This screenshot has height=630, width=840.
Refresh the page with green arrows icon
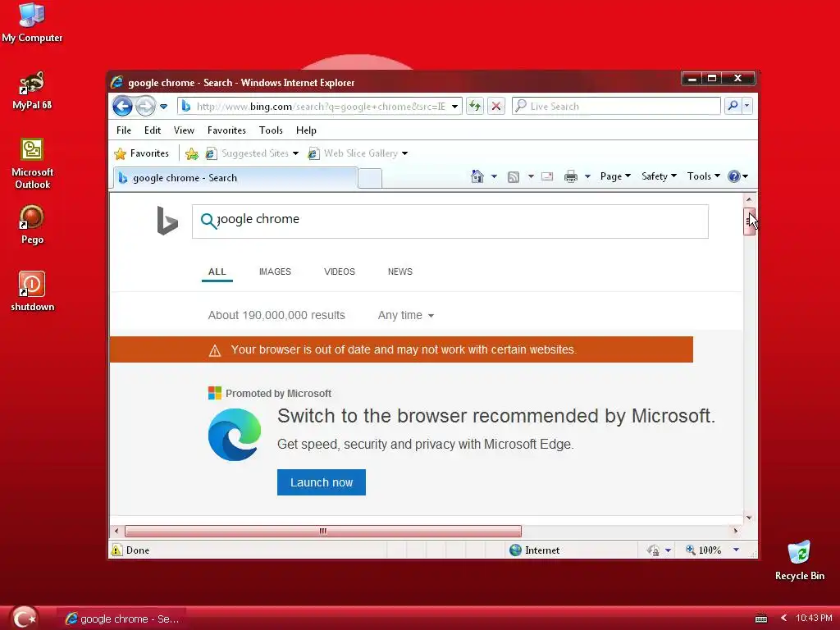tap(475, 106)
